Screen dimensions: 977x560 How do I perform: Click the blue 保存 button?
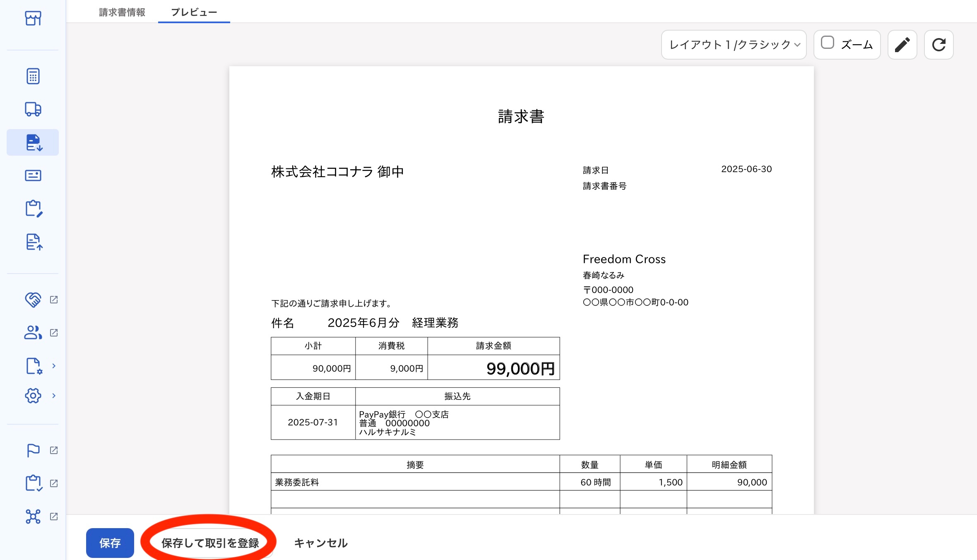coord(110,543)
